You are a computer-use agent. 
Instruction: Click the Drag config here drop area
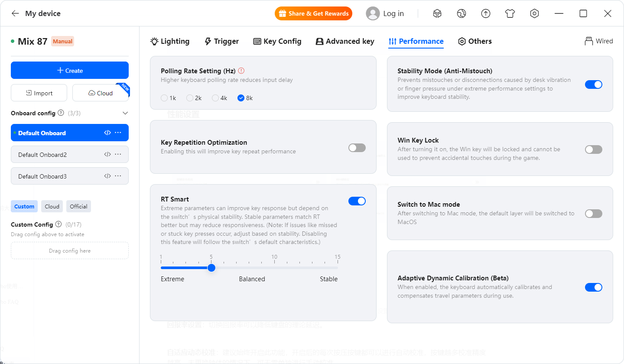(x=70, y=250)
